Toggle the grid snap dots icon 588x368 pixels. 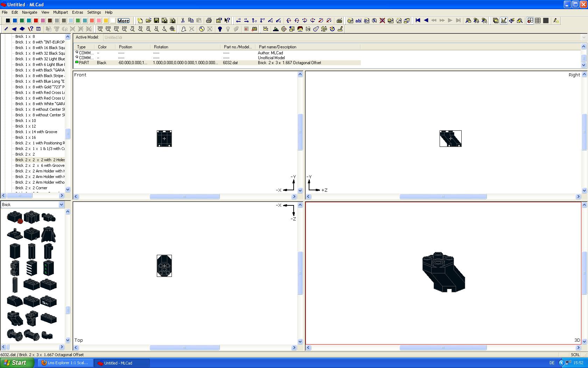pyautogui.click(x=246, y=29)
